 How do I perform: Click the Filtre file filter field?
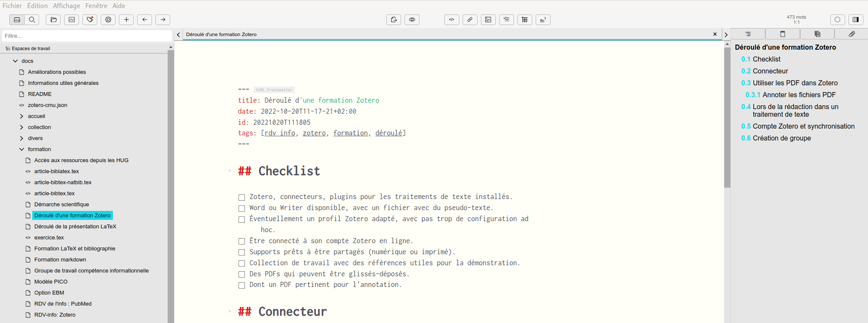tap(87, 36)
